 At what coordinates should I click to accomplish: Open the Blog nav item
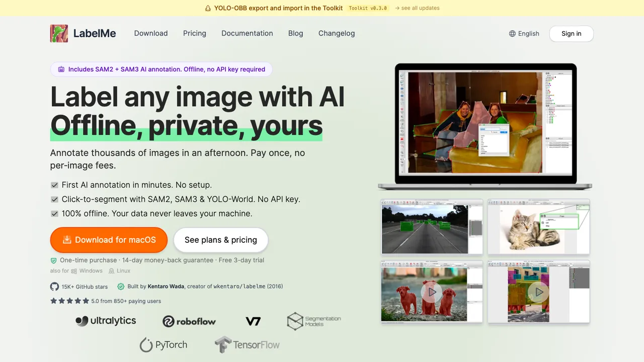pyautogui.click(x=296, y=34)
